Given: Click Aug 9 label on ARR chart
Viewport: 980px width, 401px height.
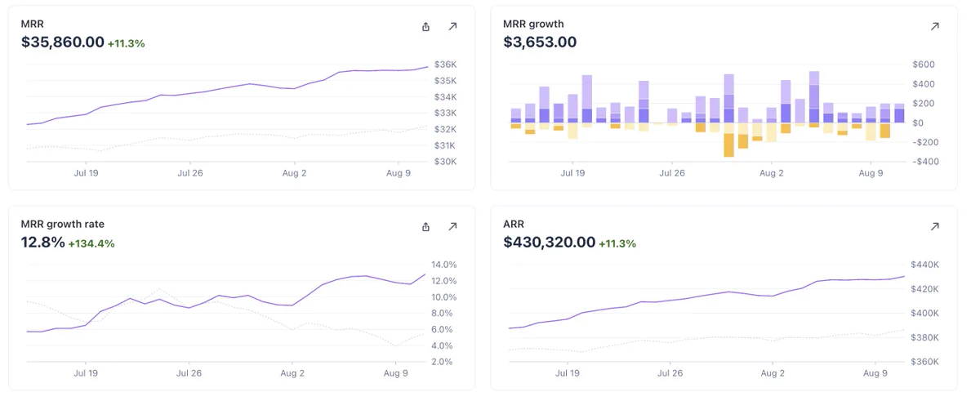Looking at the screenshot, I should click(875, 373).
